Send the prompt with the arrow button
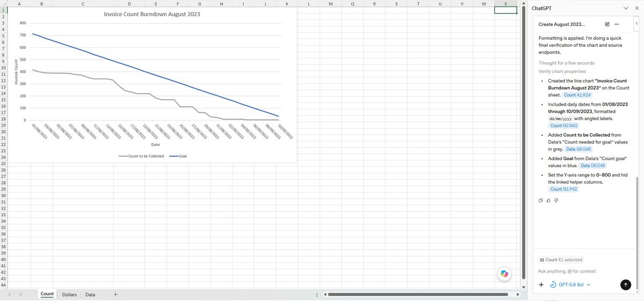 pyautogui.click(x=625, y=285)
